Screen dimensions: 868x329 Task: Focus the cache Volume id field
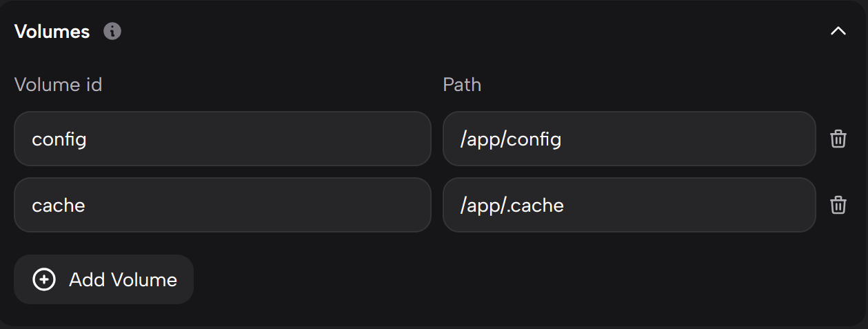(x=222, y=205)
